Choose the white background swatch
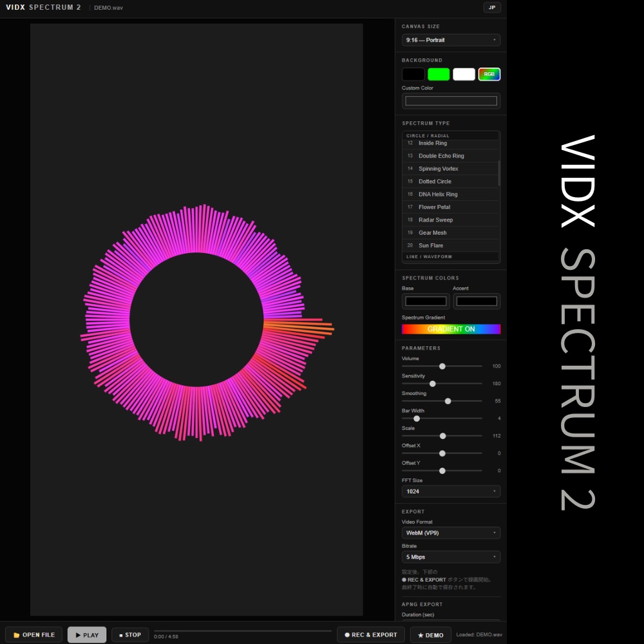The image size is (644, 644). [464, 74]
